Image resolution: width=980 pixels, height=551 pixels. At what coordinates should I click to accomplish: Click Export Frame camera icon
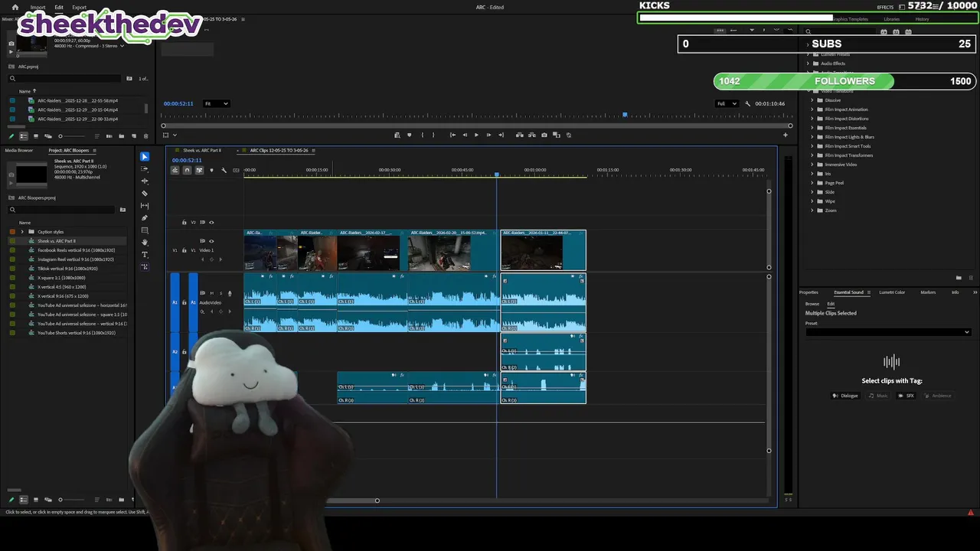[544, 135]
